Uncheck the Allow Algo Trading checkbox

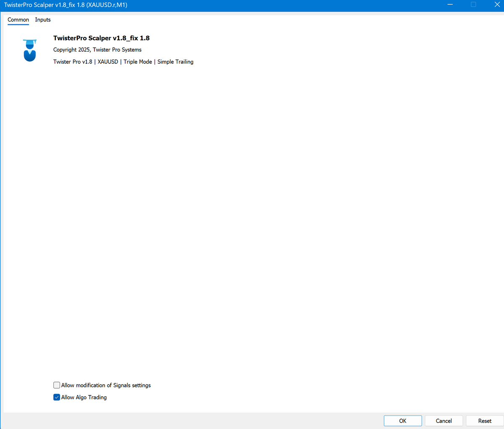[57, 397]
